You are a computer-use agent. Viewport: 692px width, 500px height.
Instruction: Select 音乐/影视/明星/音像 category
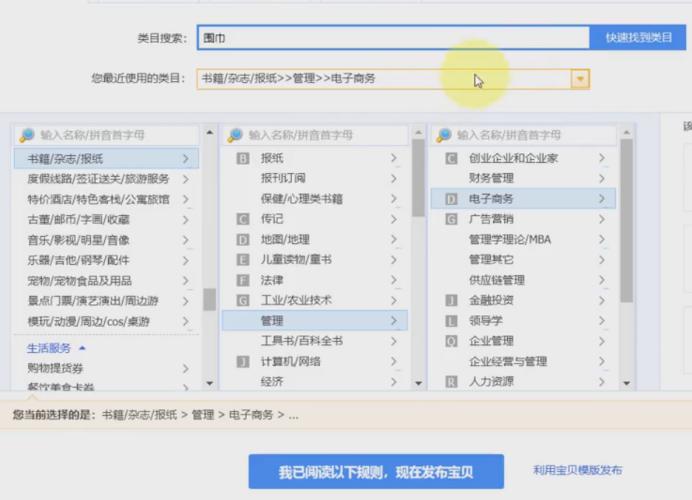pyautogui.click(x=106, y=240)
